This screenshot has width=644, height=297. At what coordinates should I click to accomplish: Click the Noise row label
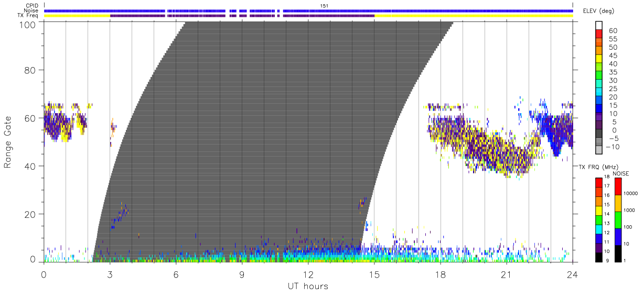pyautogui.click(x=30, y=10)
